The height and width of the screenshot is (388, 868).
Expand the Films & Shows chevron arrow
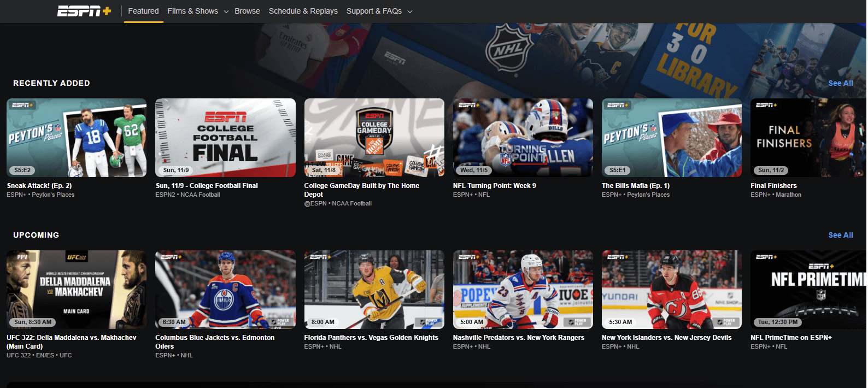point(226,11)
